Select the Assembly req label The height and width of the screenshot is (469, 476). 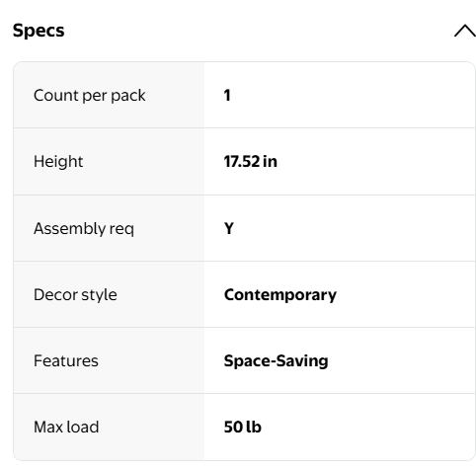pyautogui.click(x=84, y=228)
